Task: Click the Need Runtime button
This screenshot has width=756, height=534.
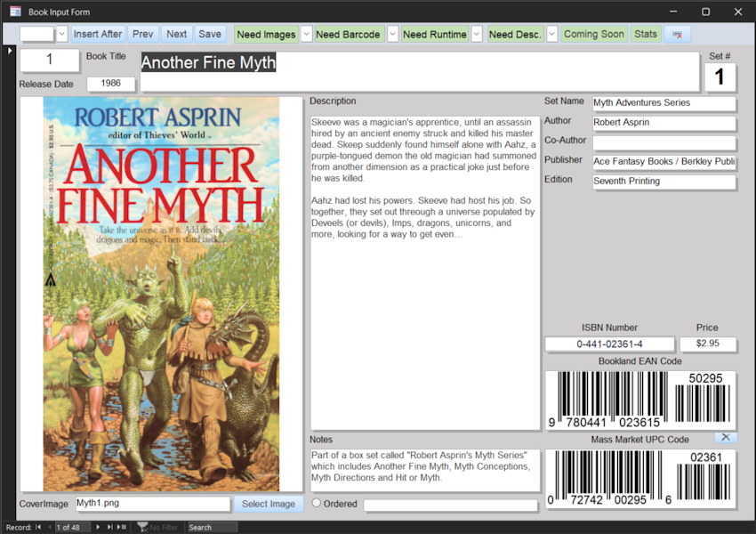Action: click(x=434, y=34)
